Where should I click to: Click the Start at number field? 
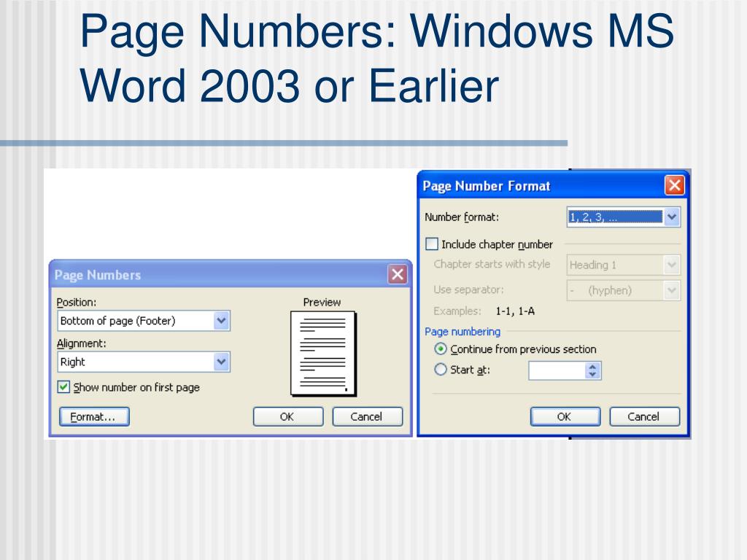[557, 370]
